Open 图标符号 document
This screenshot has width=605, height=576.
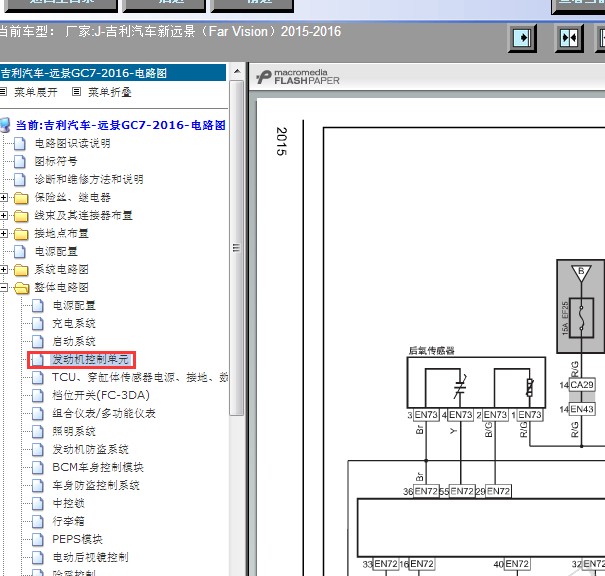(x=56, y=161)
